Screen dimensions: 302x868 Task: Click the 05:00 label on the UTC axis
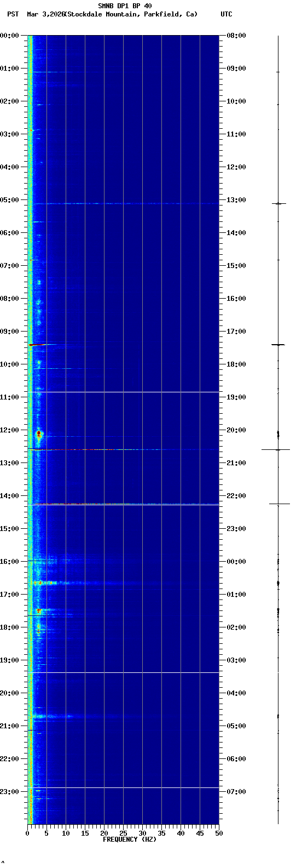tap(236, 726)
